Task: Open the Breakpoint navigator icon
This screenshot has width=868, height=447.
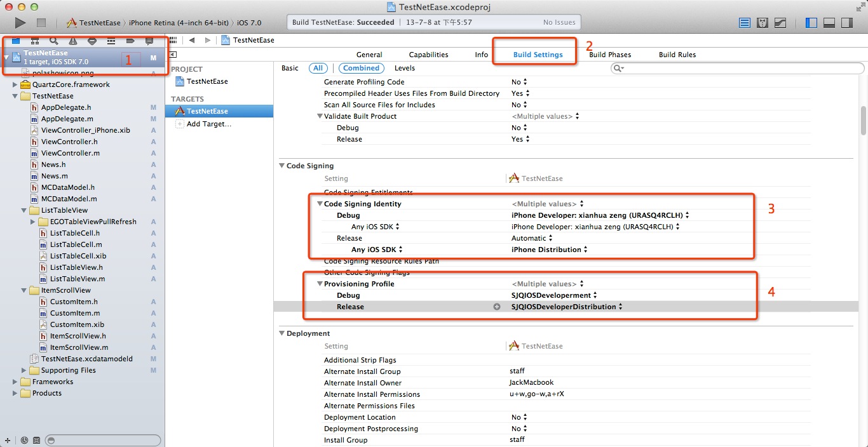Action: [x=130, y=41]
